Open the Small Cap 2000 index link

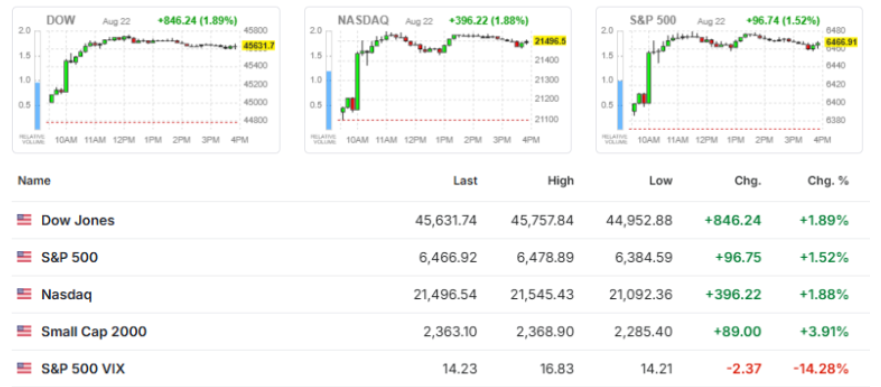(x=94, y=331)
